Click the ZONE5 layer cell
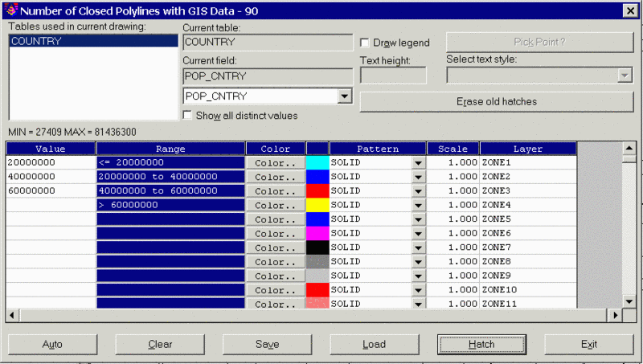This screenshot has height=364, width=643. pos(528,219)
